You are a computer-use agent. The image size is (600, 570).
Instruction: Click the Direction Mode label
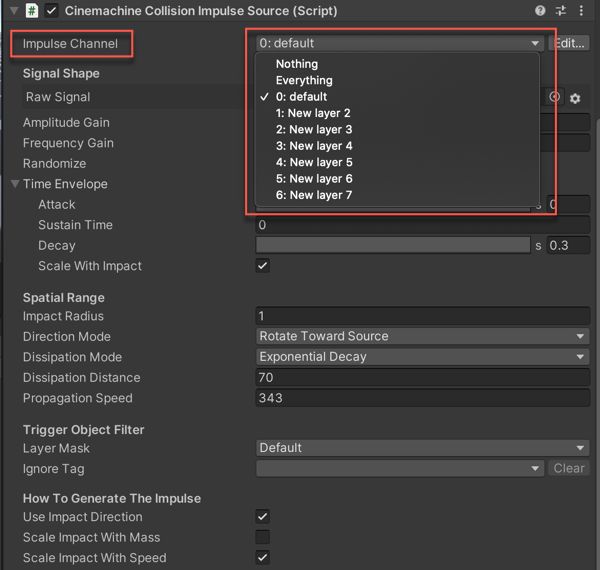pyautogui.click(x=67, y=337)
